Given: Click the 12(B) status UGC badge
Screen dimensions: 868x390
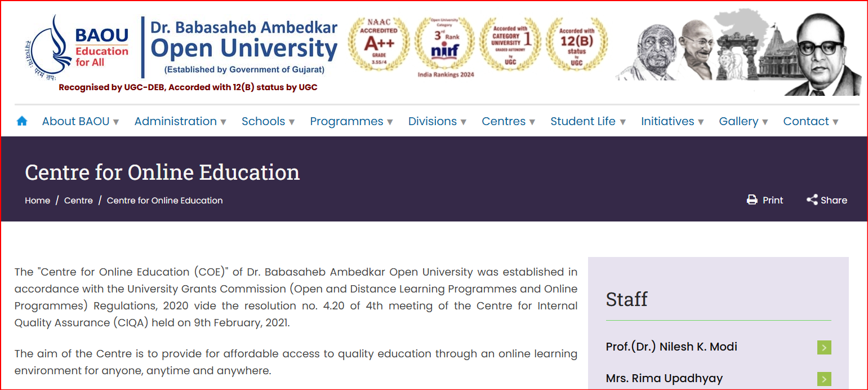Looking at the screenshot, I should tap(577, 45).
